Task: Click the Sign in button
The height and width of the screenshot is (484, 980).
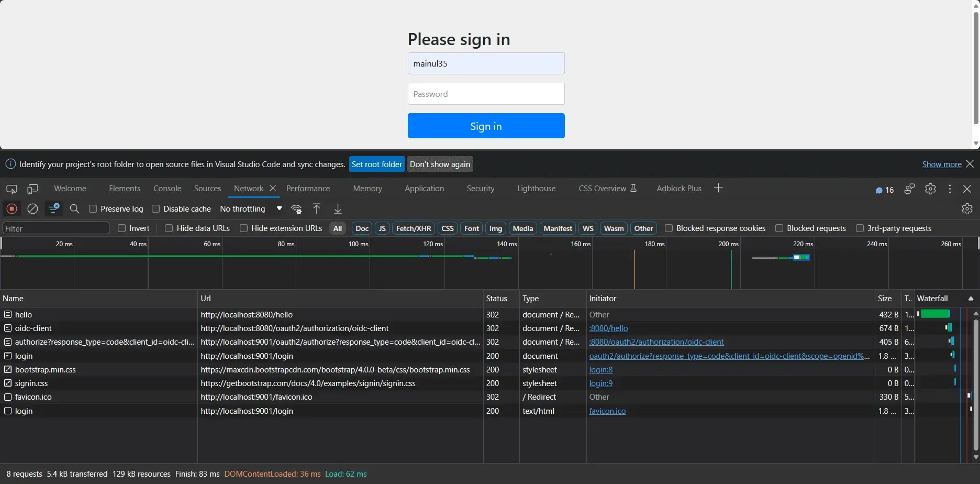Action: tap(486, 126)
